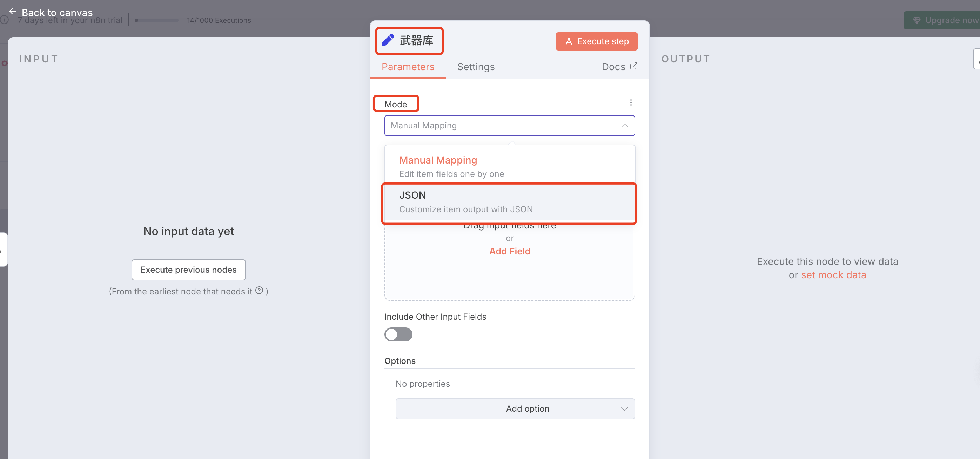Click the set mock data link
This screenshot has height=459, width=980.
point(833,275)
